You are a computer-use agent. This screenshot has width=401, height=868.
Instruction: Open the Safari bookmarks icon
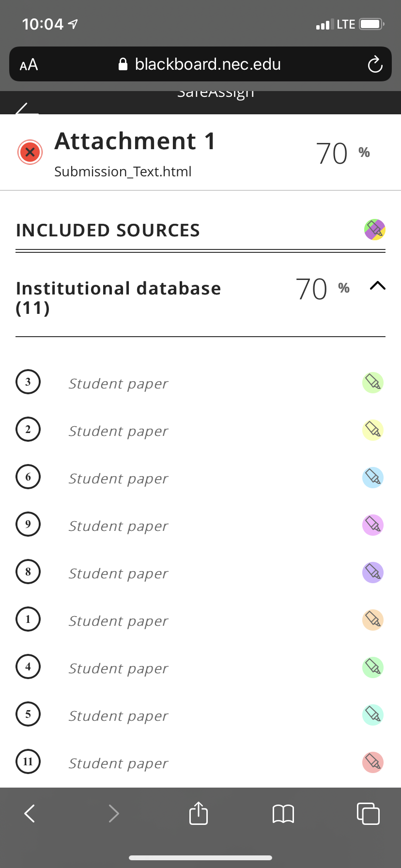coord(283,814)
